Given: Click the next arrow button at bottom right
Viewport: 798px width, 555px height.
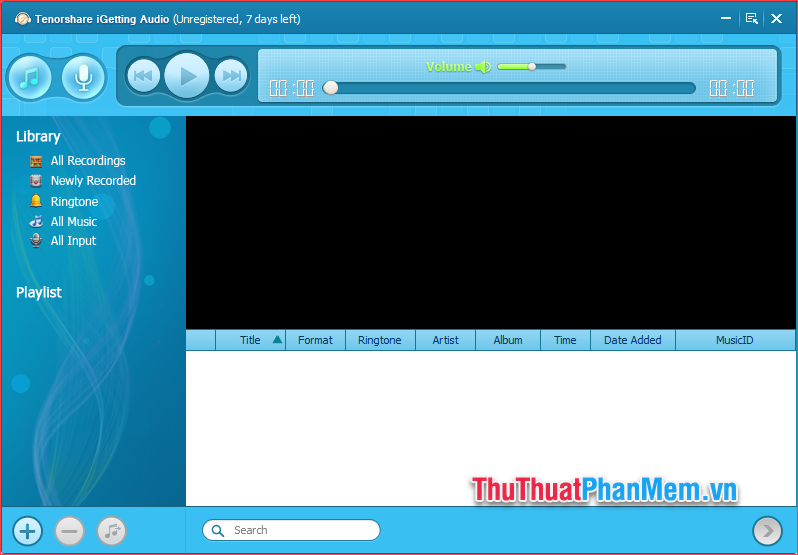Looking at the screenshot, I should point(767,531).
